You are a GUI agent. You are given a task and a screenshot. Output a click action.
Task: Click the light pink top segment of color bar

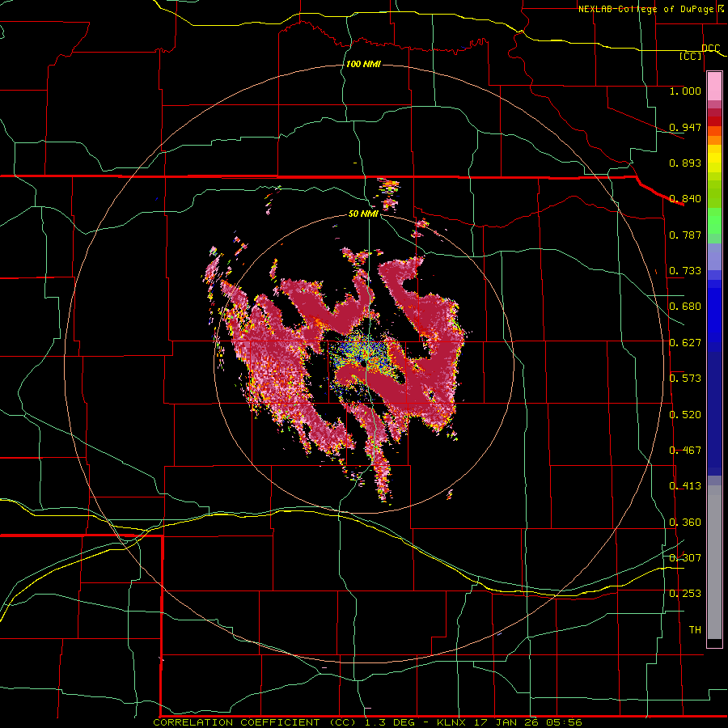pos(714,87)
